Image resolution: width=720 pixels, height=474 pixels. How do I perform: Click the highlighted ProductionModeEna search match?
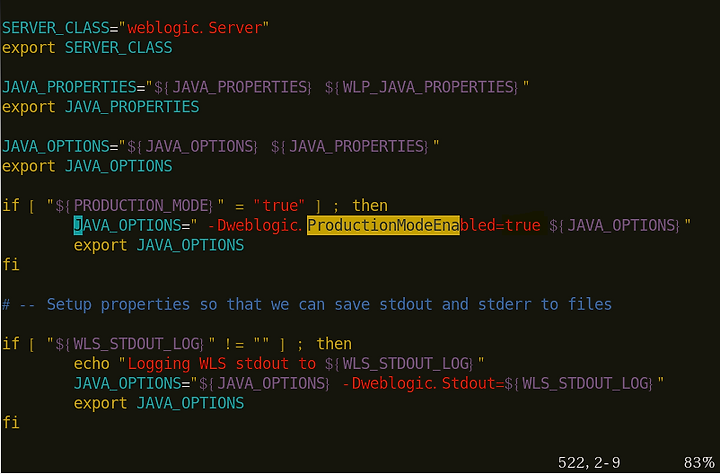[x=383, y=225]
